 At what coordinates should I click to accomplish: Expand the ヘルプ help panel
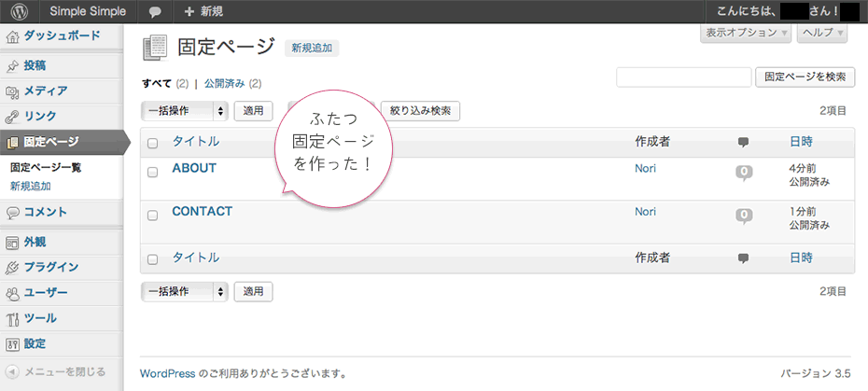(x=822, y=33)
